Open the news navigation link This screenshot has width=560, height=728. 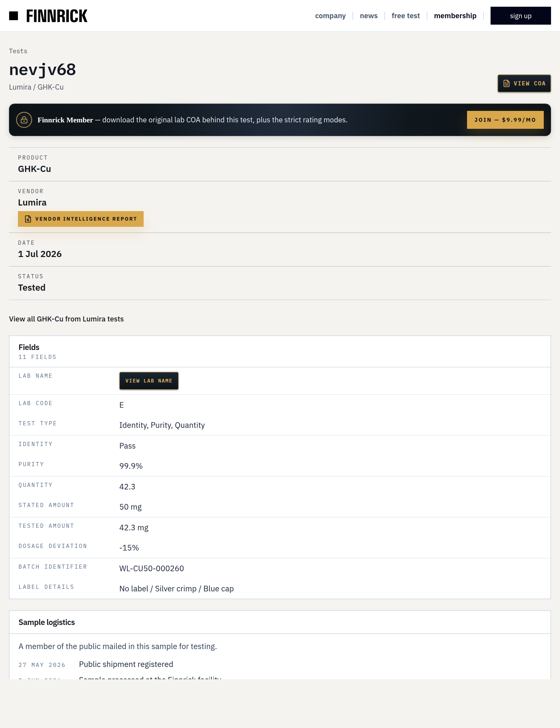[x=369, y=16]
